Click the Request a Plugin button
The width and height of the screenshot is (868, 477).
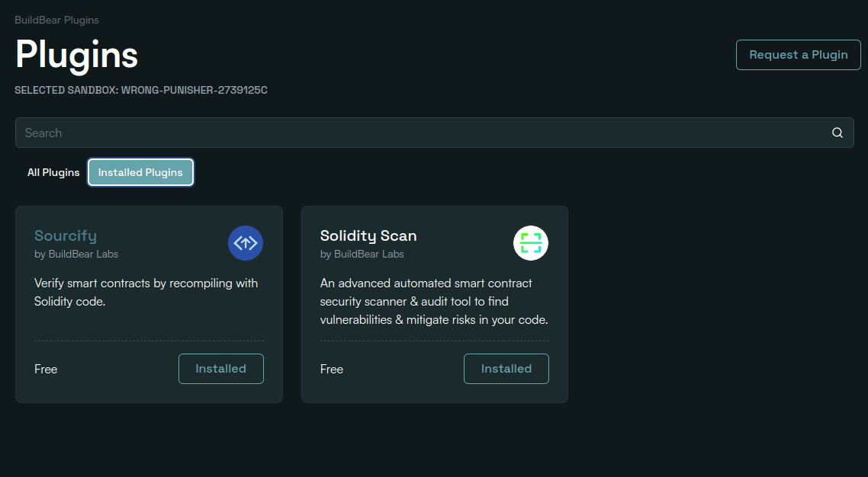pyautogui.click(x=799, y=55)
